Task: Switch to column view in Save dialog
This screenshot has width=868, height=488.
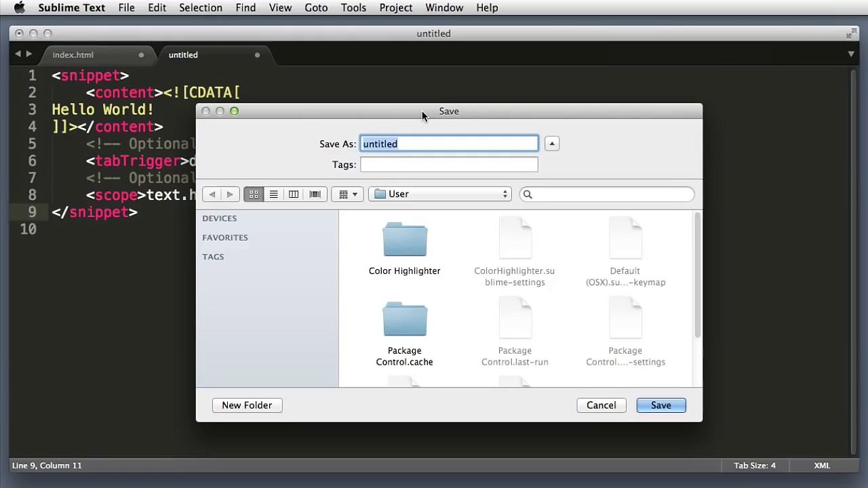Action: [294, 195]
